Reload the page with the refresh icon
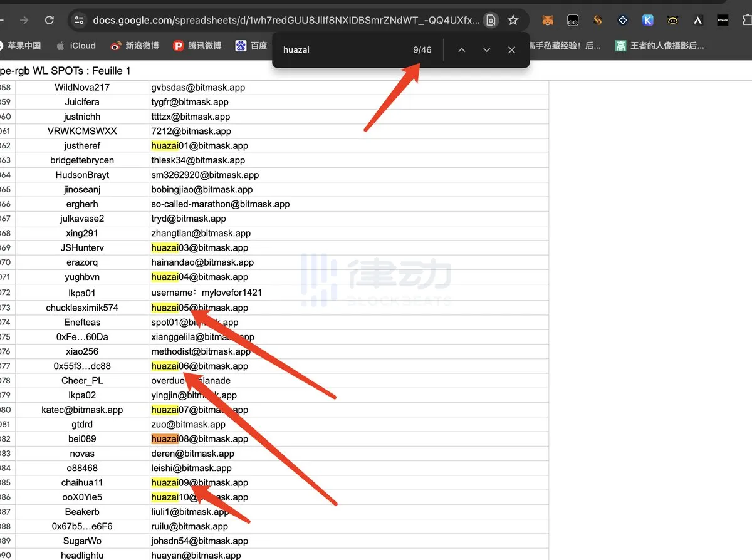Viewport: 752px width, 560px height. pos(50,20)
